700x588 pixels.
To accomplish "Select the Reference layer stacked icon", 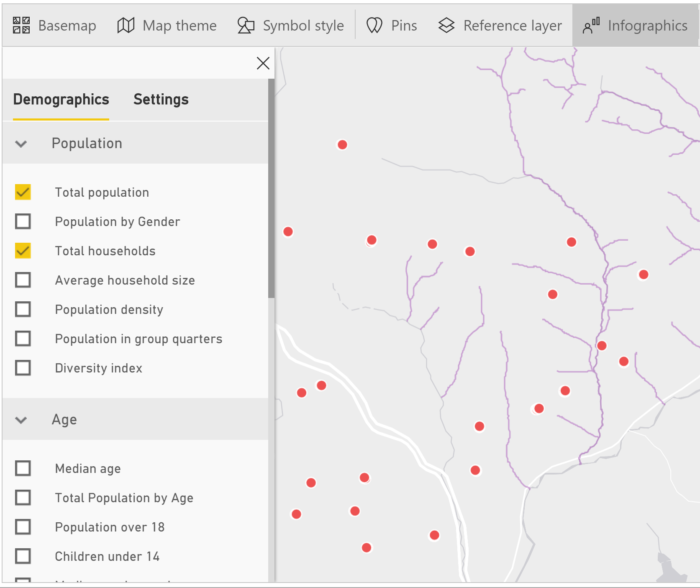I will click(446, 25).
